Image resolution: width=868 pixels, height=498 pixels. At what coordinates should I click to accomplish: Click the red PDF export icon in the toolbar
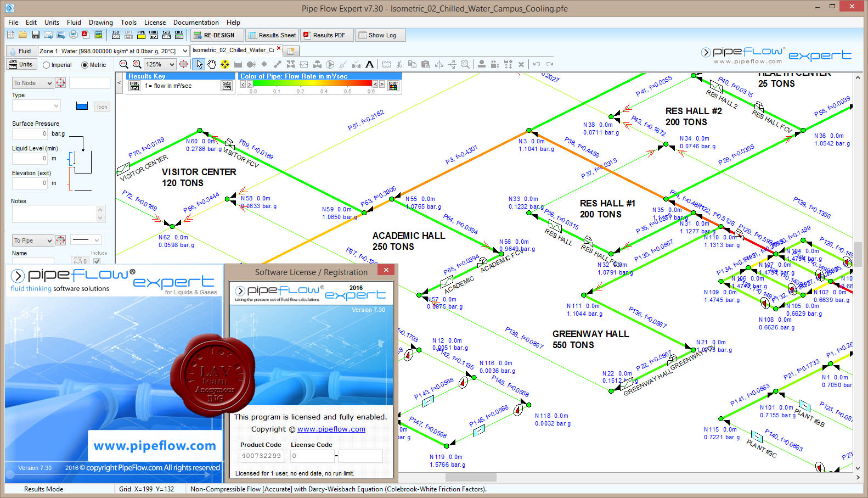click(x=86, y=35)
